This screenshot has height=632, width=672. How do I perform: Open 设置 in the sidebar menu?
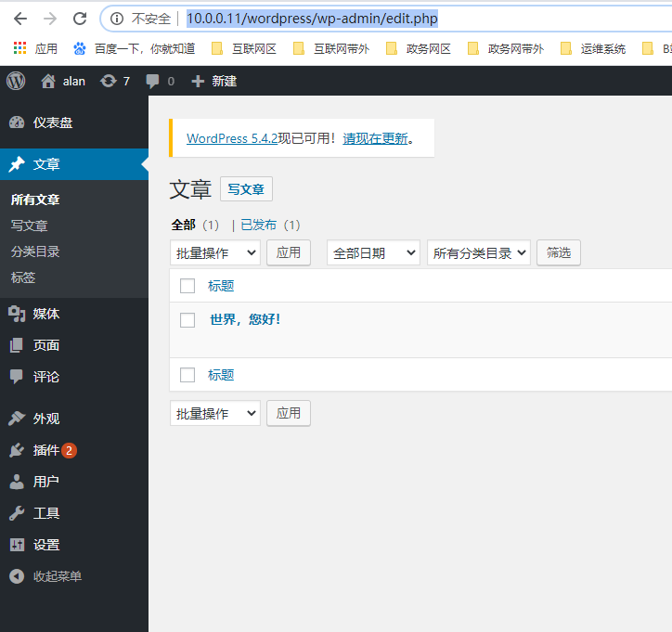click(x=46, y=545)
